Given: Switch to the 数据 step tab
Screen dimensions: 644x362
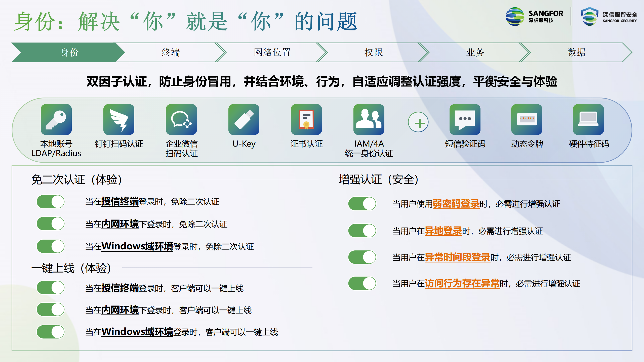Looking at the screenshot, I should click(x=576, y=52).
